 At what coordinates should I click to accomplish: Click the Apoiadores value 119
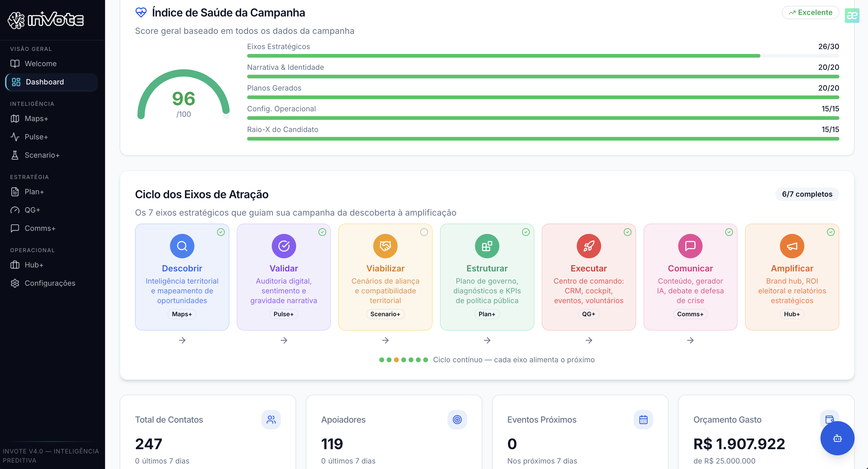(332, 444)
